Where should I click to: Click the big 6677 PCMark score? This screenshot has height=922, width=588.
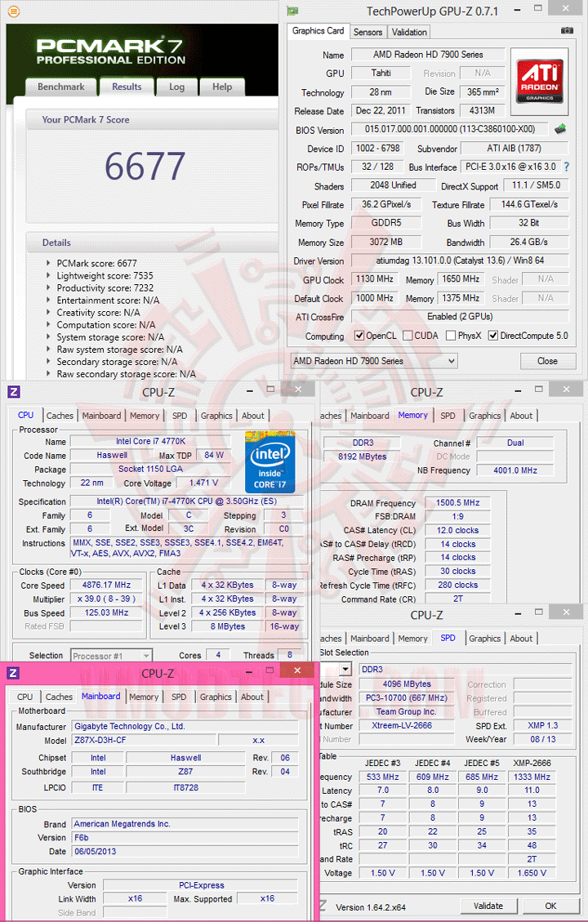145,166
